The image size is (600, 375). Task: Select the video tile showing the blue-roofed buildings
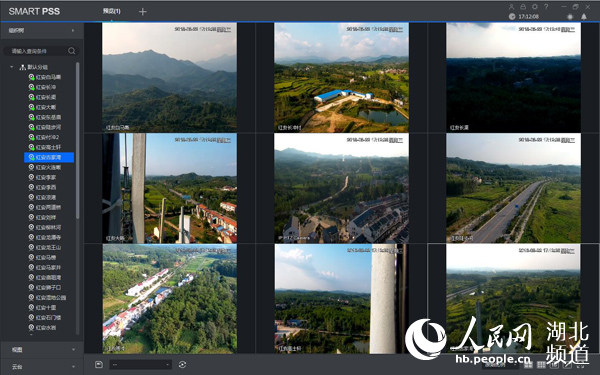341,77
